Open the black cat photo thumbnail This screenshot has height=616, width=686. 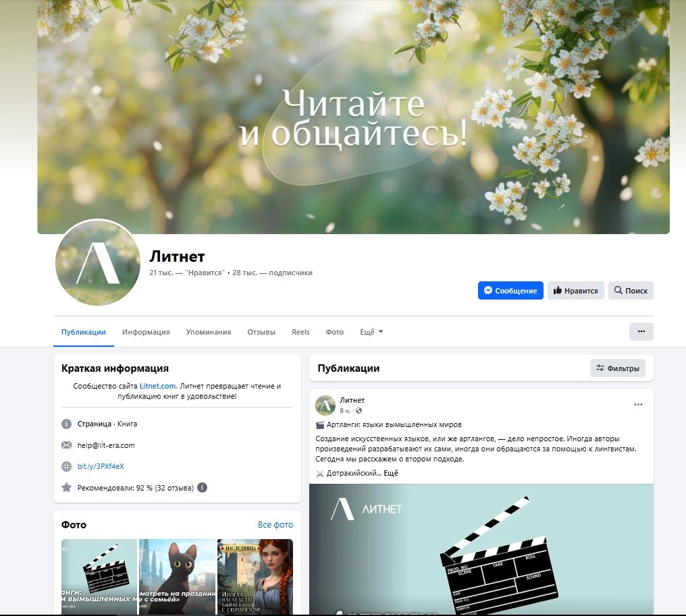pos(177,576)
